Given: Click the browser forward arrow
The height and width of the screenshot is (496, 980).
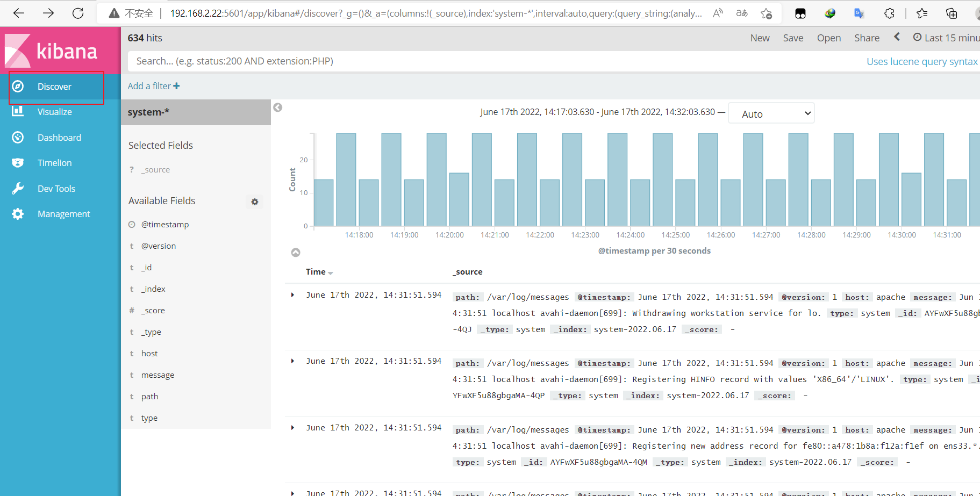Looking at the screenshot, I should [x=48, y=13].
